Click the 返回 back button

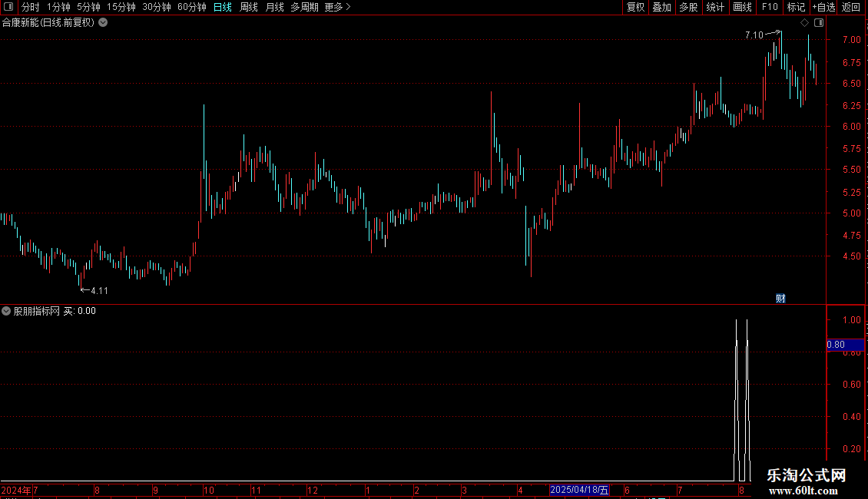click(x=851, y=7)
